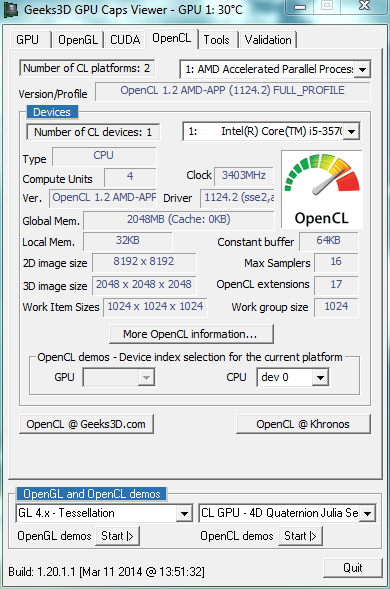Click the 2D image size 8192 x 8192 field
Screen dimensions: 390x589
[x=144, y=262]
